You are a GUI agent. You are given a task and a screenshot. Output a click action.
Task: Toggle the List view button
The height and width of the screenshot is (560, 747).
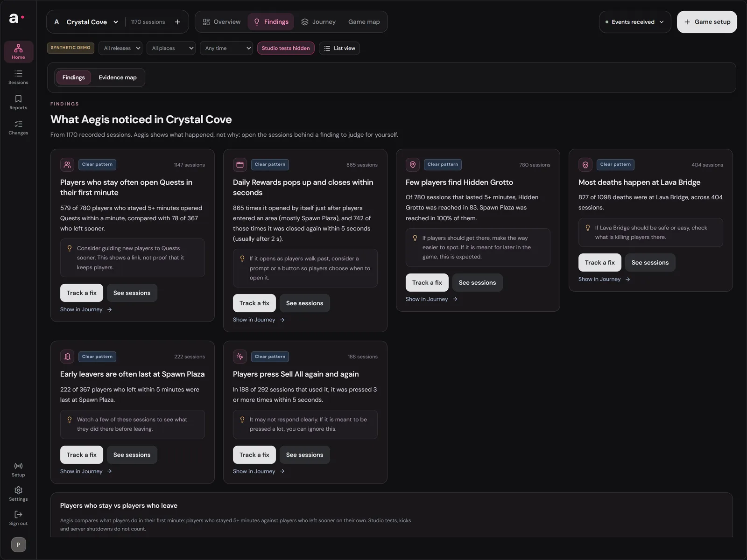coord(339,48)
